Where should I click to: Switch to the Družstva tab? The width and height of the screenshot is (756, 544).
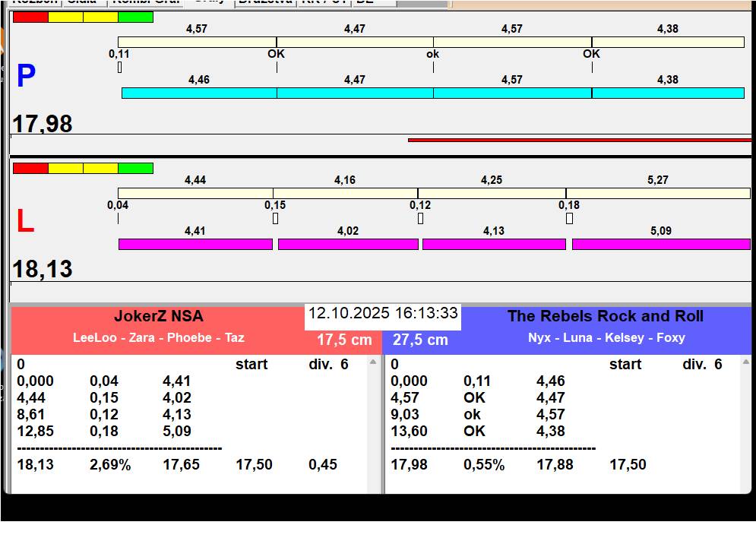point(264,2)
